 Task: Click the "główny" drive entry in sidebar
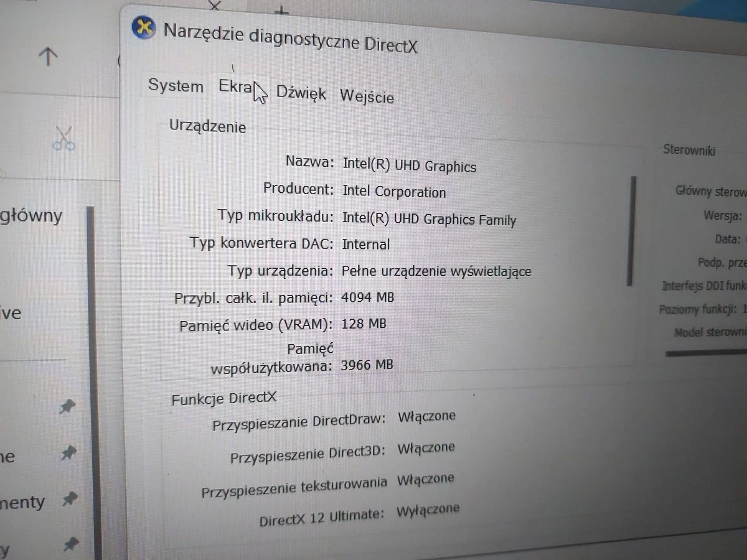point(31,215)
